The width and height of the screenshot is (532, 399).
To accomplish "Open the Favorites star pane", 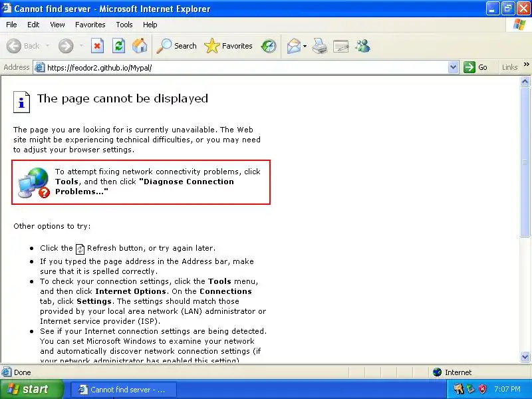I will click(x=228, y=46).
